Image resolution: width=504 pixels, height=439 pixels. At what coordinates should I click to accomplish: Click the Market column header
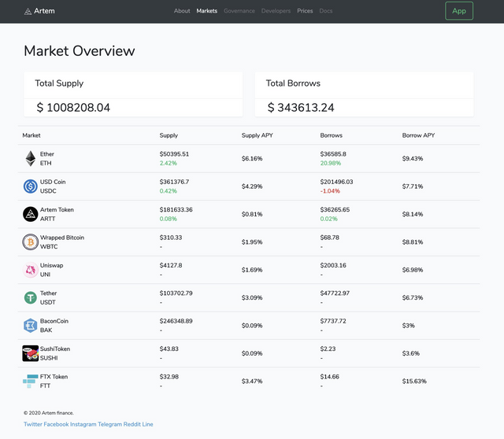31,135
